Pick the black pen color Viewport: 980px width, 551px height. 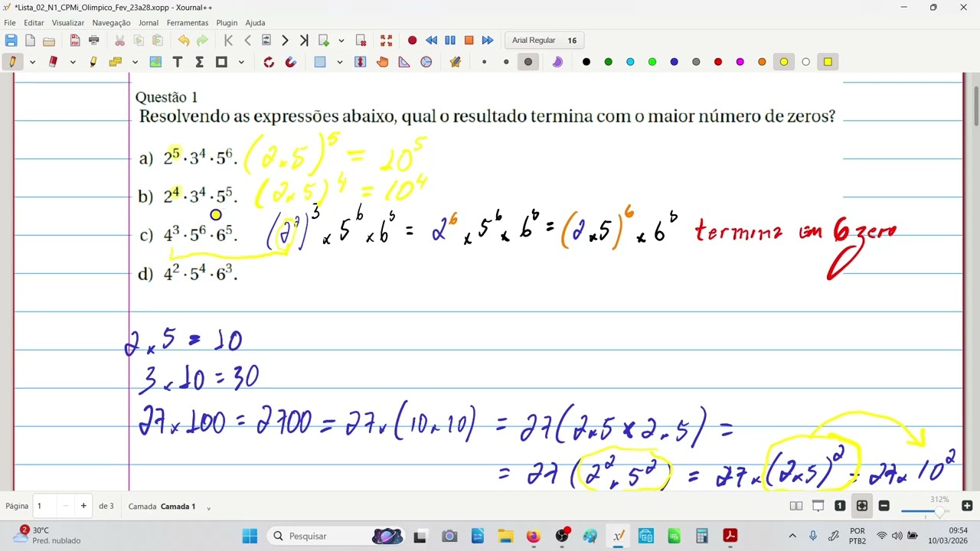pos(586,62)
